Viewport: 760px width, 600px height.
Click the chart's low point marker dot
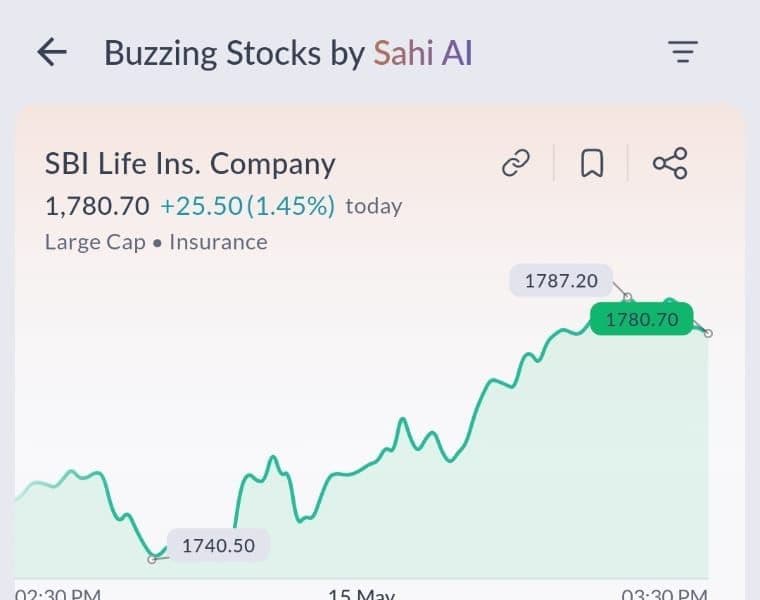(152, 559)
